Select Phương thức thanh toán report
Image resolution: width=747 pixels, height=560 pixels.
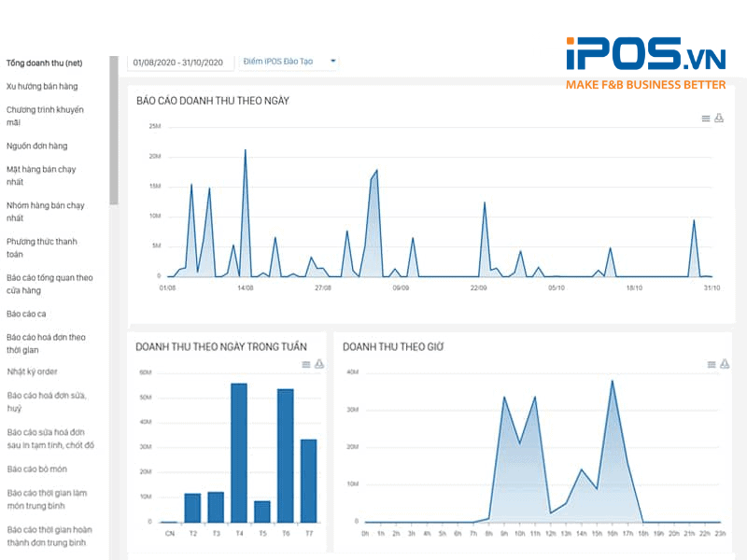pyautogui.click(x=42, y=247)
